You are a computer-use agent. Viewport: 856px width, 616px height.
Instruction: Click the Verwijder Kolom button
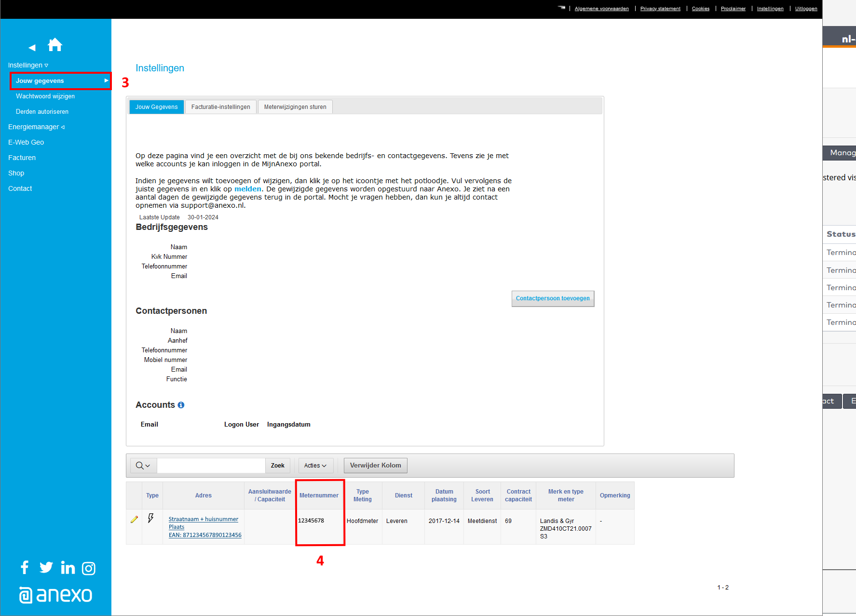375,466
